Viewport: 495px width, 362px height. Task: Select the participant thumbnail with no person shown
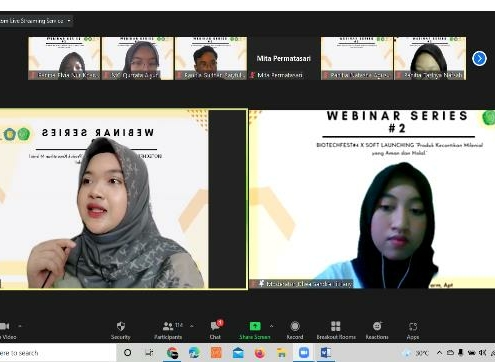pyautogui.click(x=357, y=58)
